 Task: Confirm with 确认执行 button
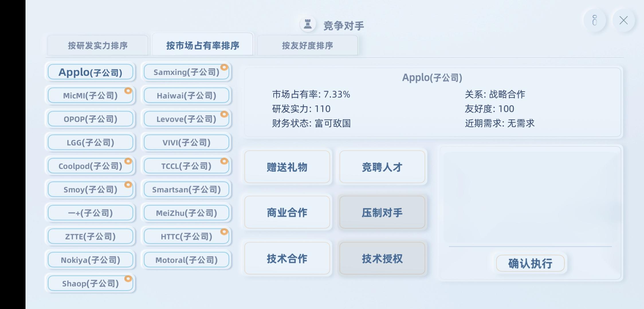(x=530, y=263)
